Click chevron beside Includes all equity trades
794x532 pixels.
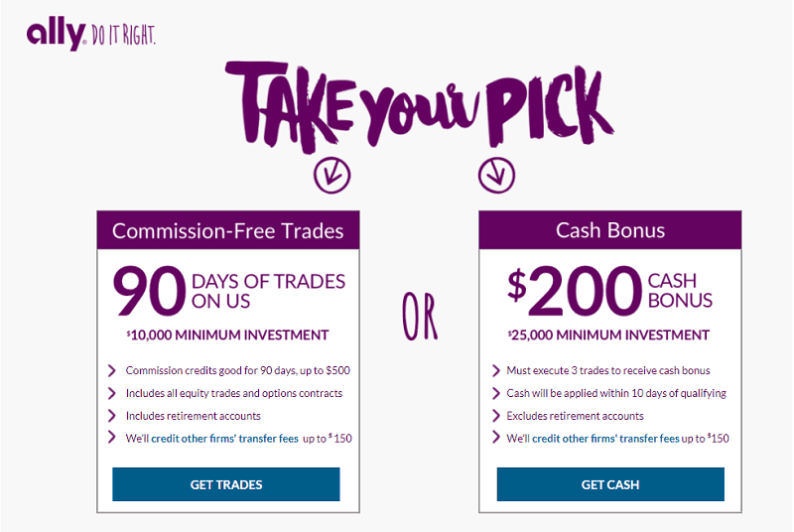(112, 393)
